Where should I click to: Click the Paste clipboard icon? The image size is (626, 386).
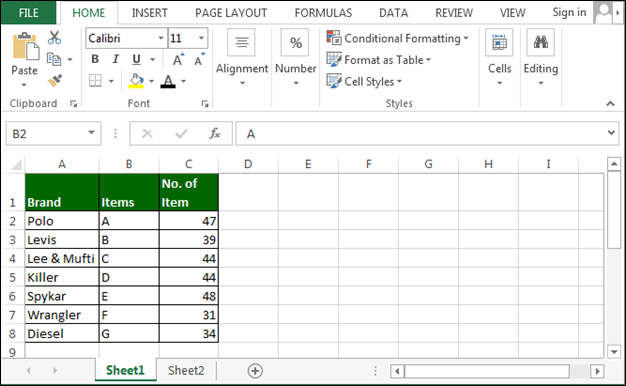[x=26, y=47]
